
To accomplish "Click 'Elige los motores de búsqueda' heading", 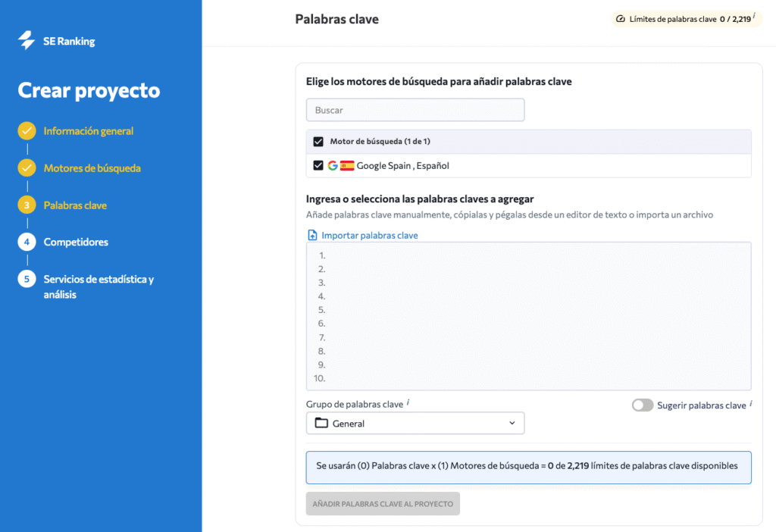I will pos(439,82).
